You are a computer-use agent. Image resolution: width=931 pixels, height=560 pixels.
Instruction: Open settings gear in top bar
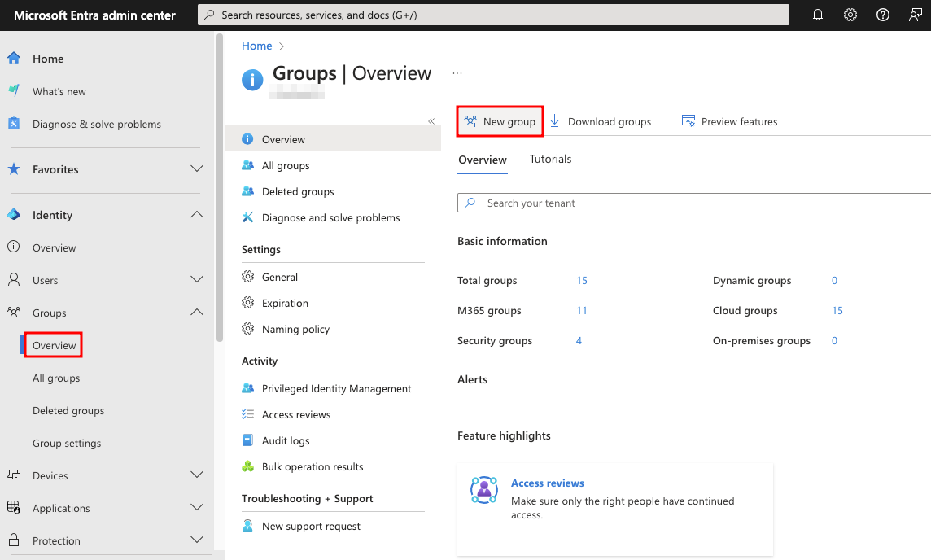pos(850,15)
